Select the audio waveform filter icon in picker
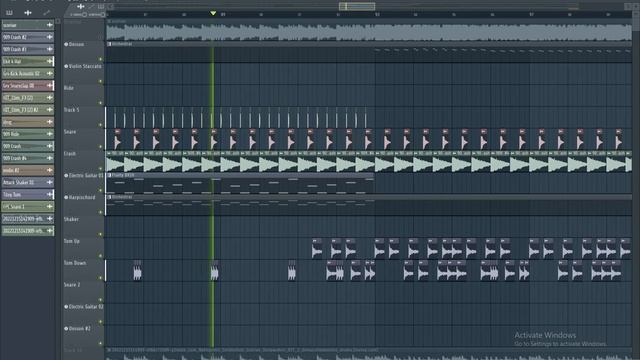This screenshot has height=360, width=640. pos(28,13)
